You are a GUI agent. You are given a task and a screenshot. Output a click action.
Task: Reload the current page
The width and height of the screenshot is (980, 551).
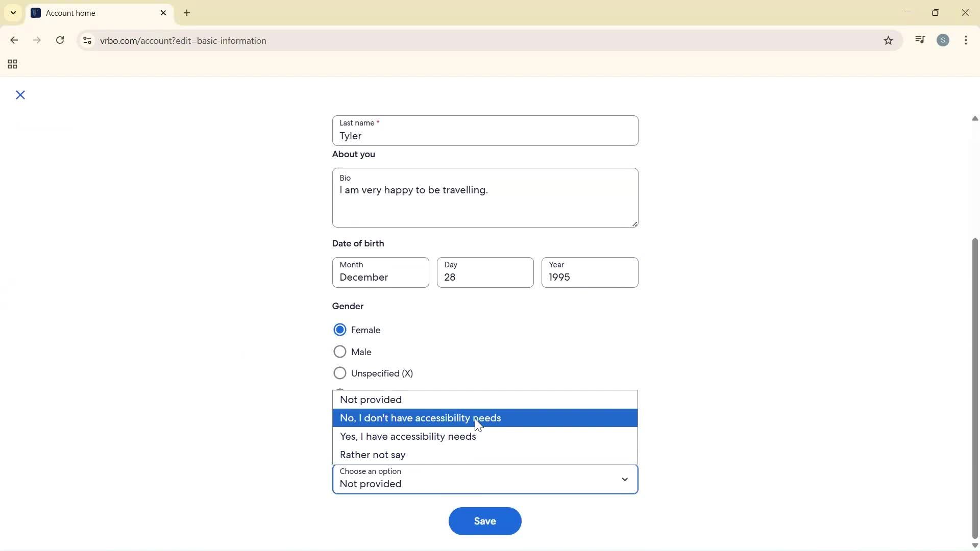[60, 40]
